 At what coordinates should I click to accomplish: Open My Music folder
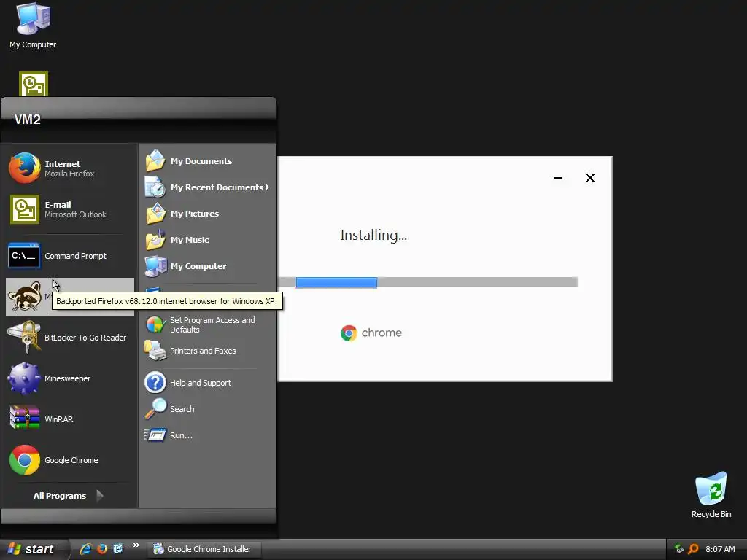[x=207, y=239]
